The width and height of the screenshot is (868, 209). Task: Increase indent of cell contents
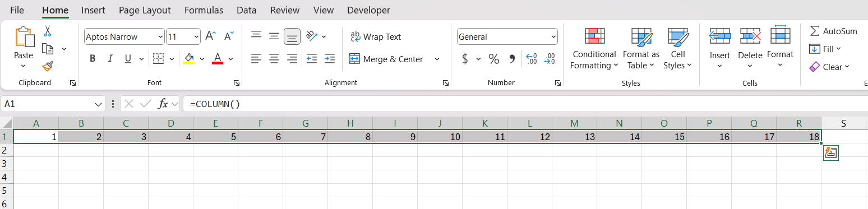pos(330,58)
